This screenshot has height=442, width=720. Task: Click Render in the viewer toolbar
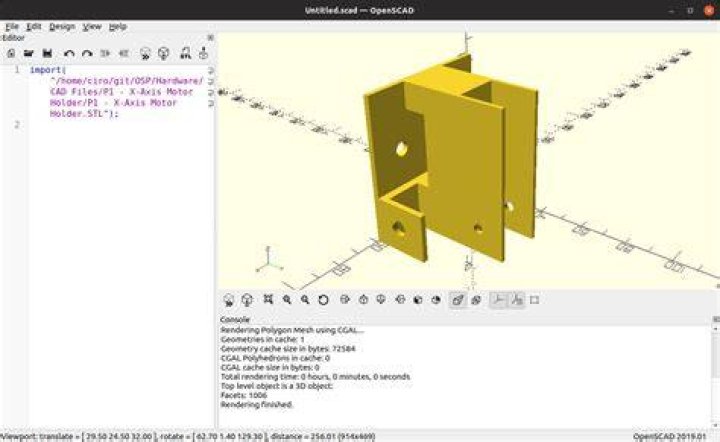click(x=247, y=300)
